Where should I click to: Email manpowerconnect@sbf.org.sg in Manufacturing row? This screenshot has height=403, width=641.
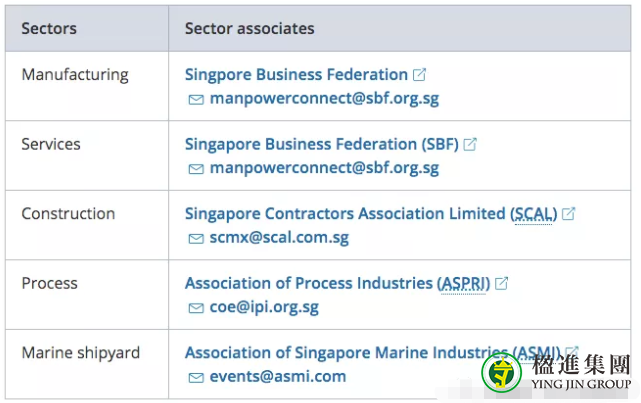click(x=324, y=99)
